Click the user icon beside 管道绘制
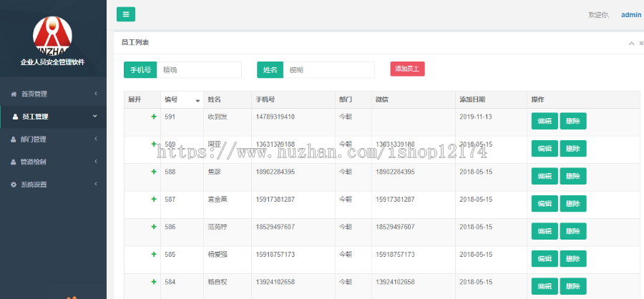This screenshot has height=299, width=644. click(x=13, y=162)
